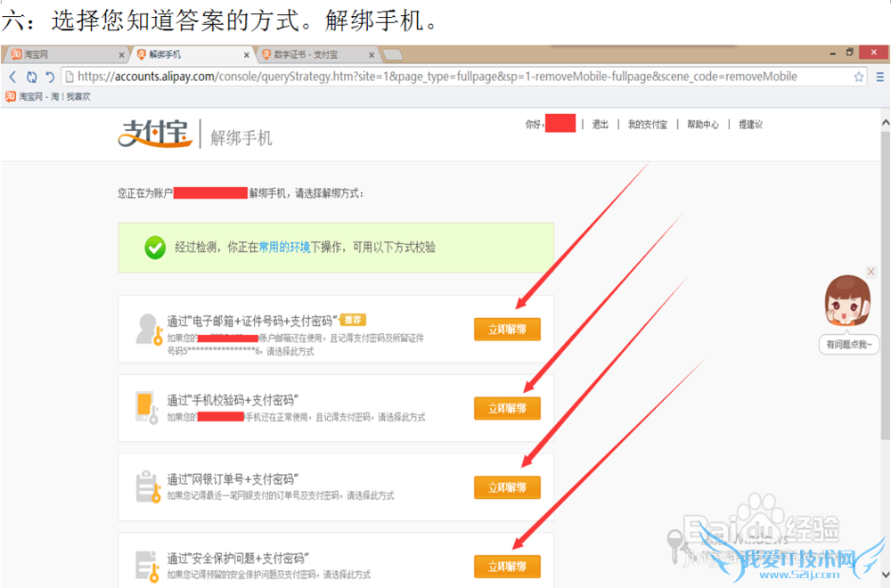Click 提建议 feedback link
Image resolution: width=891 pixels, height=588 pixels.
750,125
